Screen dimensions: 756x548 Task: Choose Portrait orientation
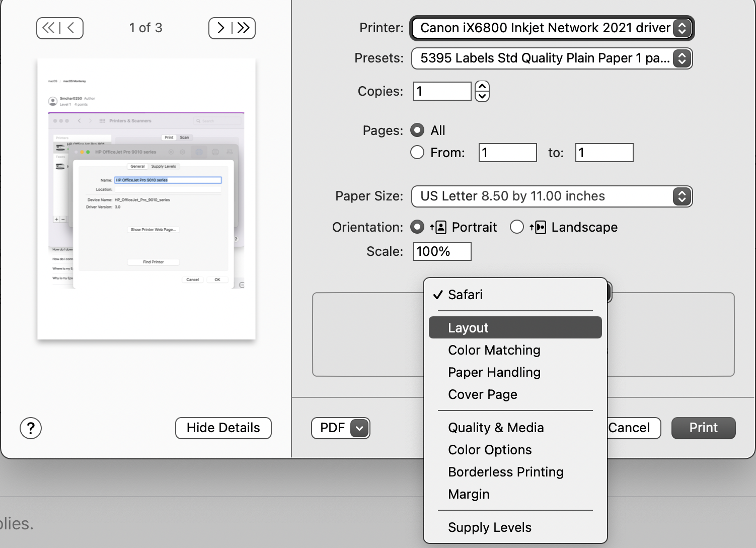point(417,227)
